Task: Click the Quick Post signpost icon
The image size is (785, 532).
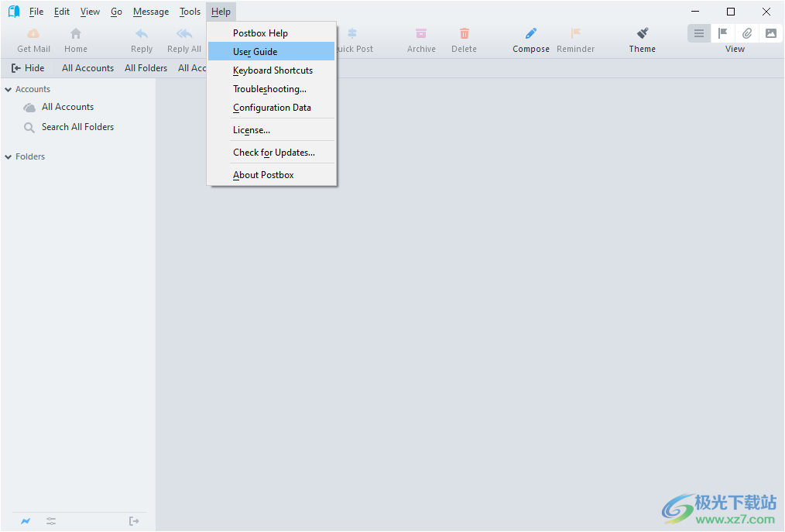Action: coord(352,33)
